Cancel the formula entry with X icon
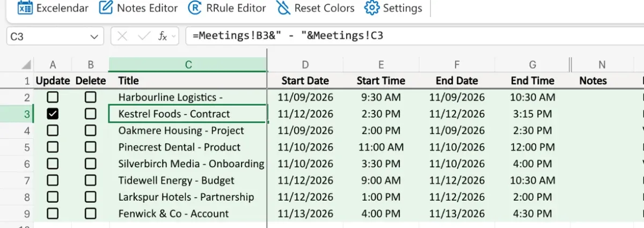The height and width of the screenshot is (228, 644). click(122, 37)
